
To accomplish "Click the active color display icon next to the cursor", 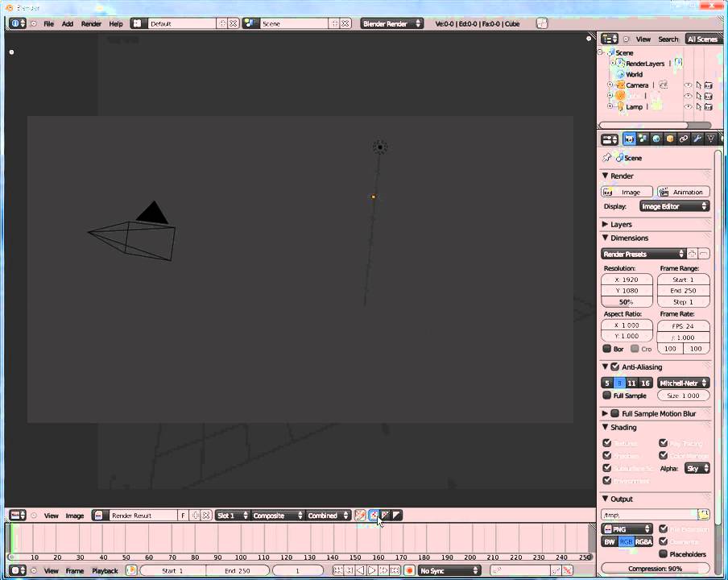I will point(373,515).
